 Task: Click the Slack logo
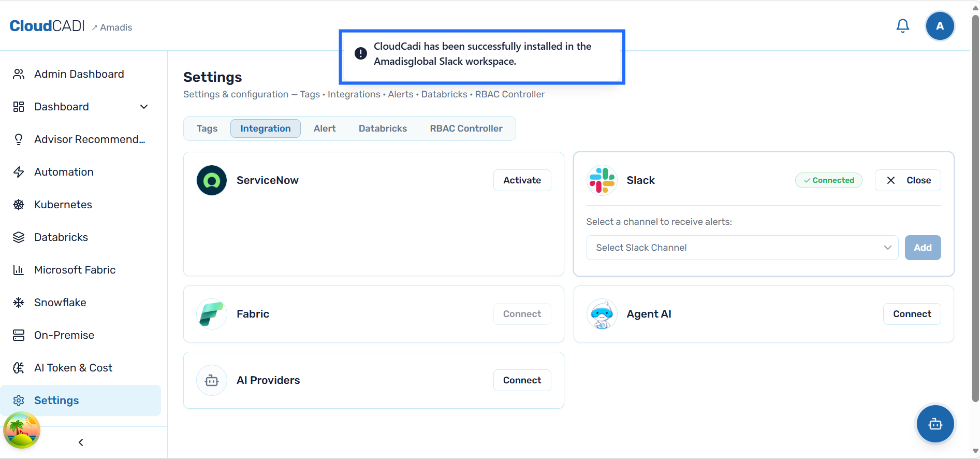tap(602, 180)
